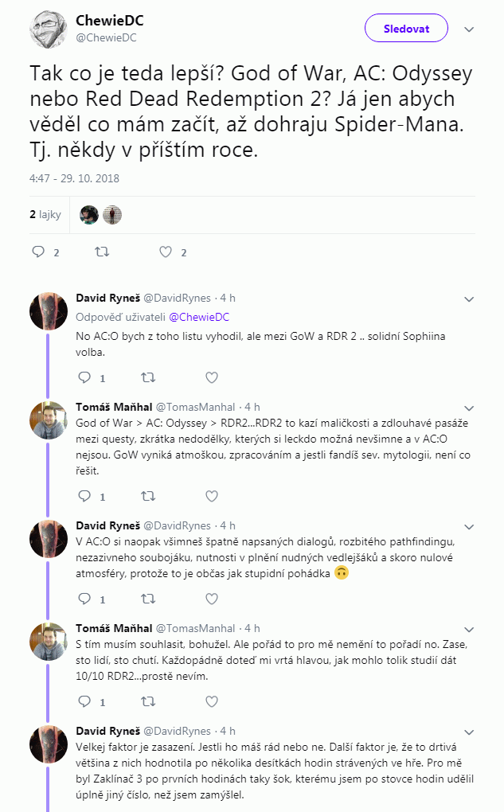Reply to David Ryneš's pathfinding comment
The height and width of the screenshot is (812, 504).
84,599
